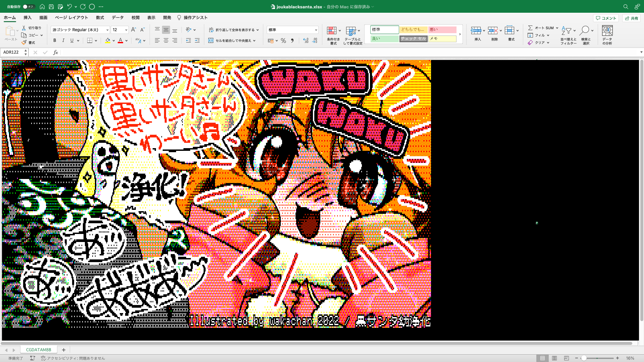Click the Redo arrow icon
The image size is (644, 362).
point(83,7)
